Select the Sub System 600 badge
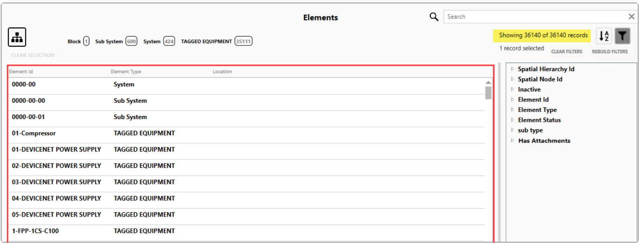This screenshot has height=248, width=644. pos(116,41)
